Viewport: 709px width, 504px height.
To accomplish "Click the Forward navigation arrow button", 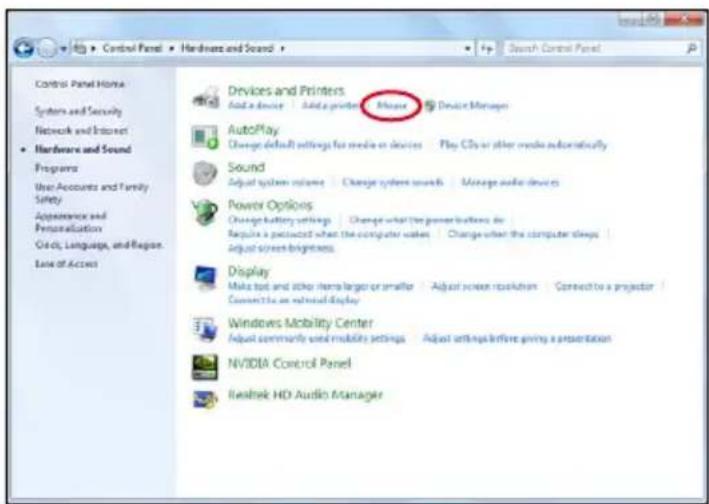I will point(47,48).
